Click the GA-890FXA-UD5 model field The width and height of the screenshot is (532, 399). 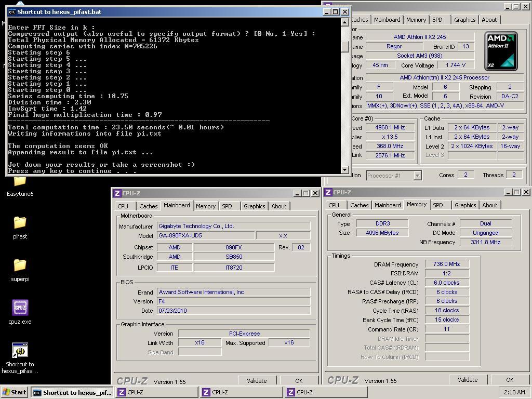[206, 235]
